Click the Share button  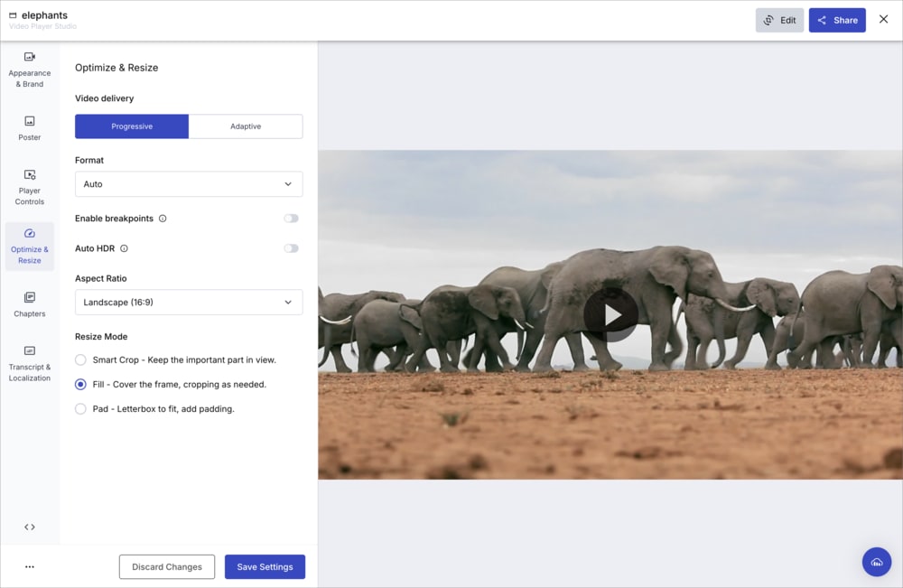pyautogui.click(x=836, y=19)
